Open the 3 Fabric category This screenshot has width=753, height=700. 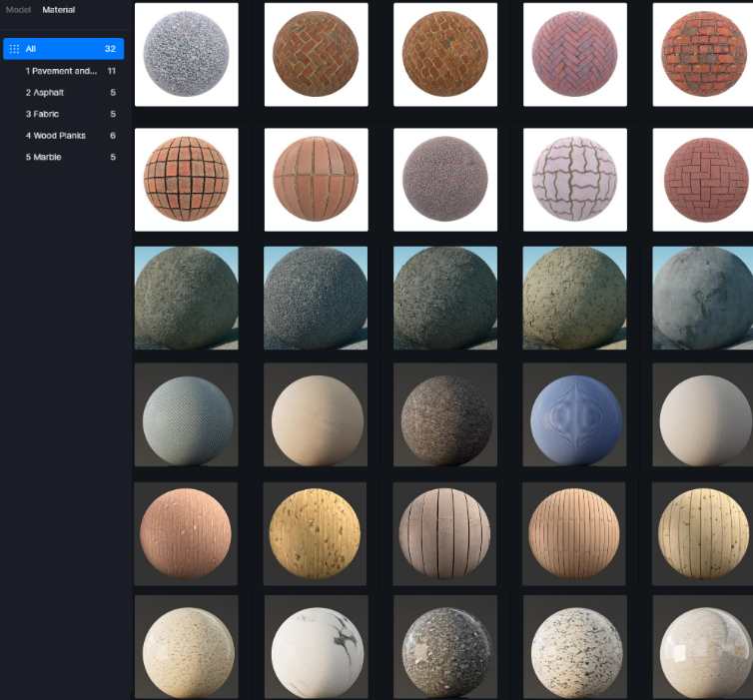[x=63, y=114]
